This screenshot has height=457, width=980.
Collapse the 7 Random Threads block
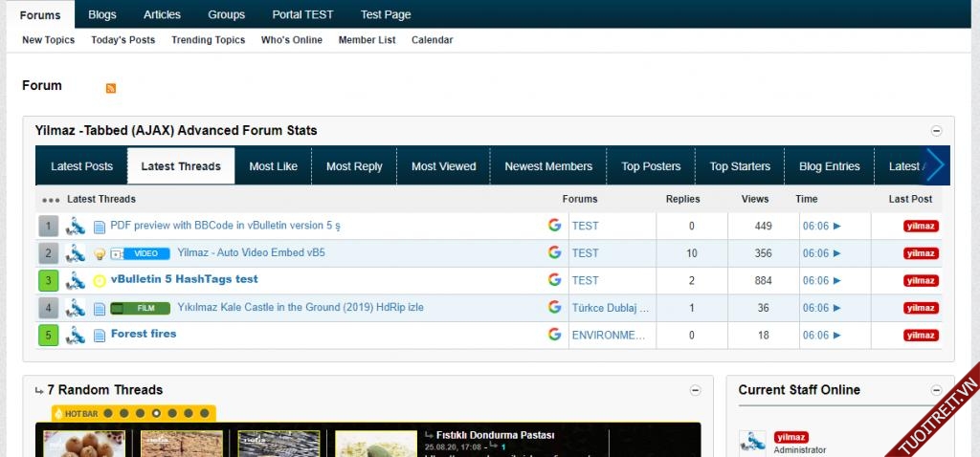point(696,390)
